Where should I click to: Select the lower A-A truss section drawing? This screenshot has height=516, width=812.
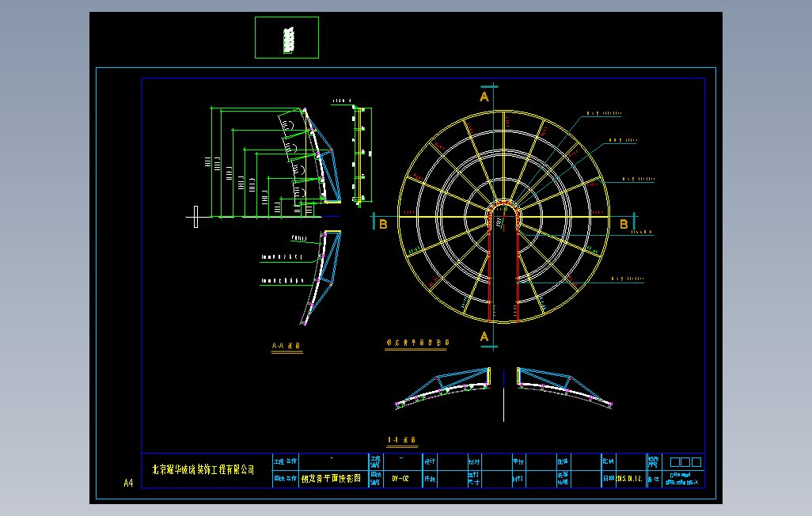coord(321,279)
